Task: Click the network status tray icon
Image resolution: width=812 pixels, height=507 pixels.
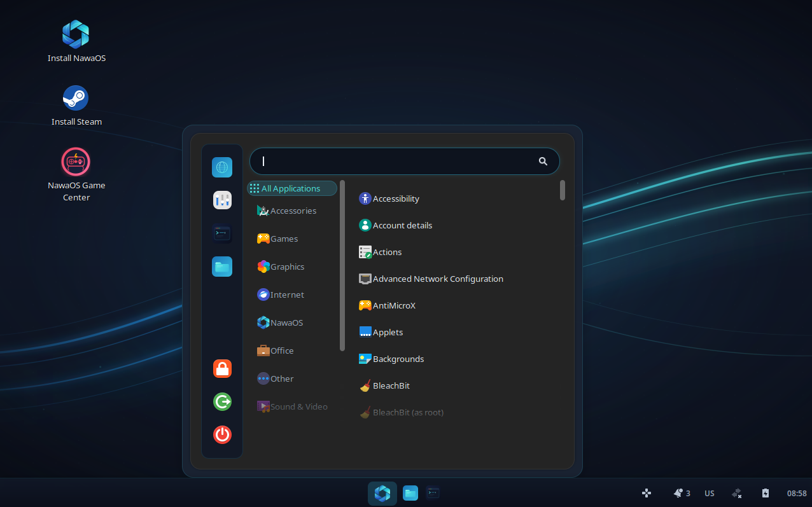Action: click(737, 493)
